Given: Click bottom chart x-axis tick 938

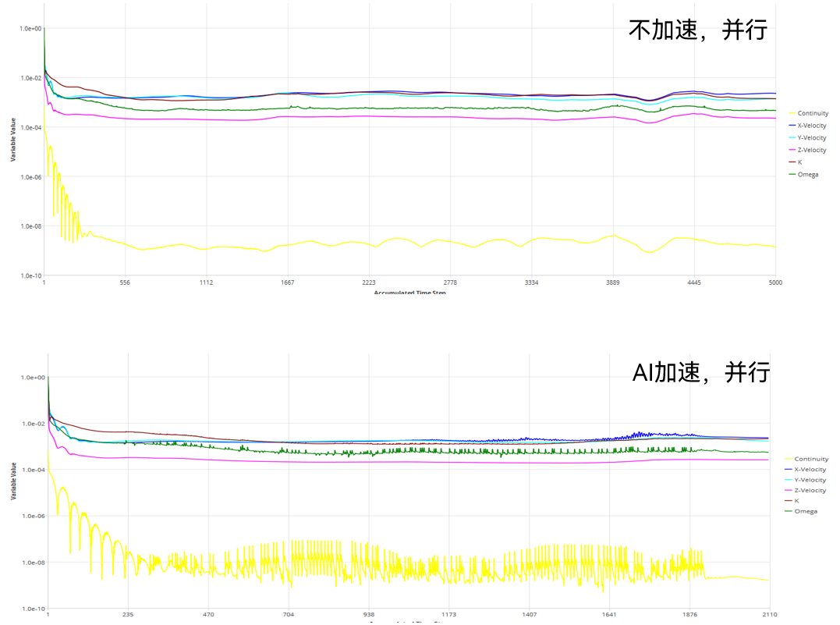Looking at the screenshot, I should click(x=369, y=615).
